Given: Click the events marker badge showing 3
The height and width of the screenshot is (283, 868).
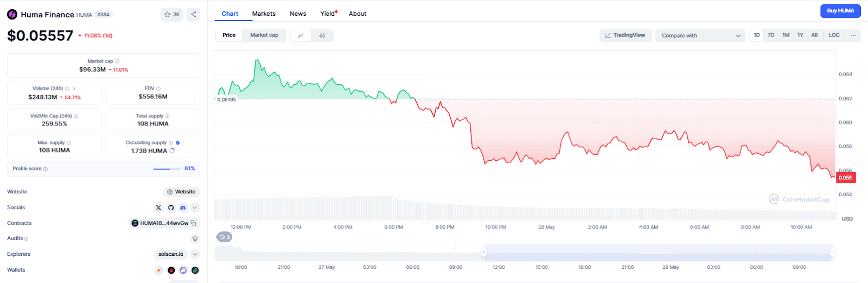Looking at the screenshot, I should pyautogui.click(x=225, y=237).
